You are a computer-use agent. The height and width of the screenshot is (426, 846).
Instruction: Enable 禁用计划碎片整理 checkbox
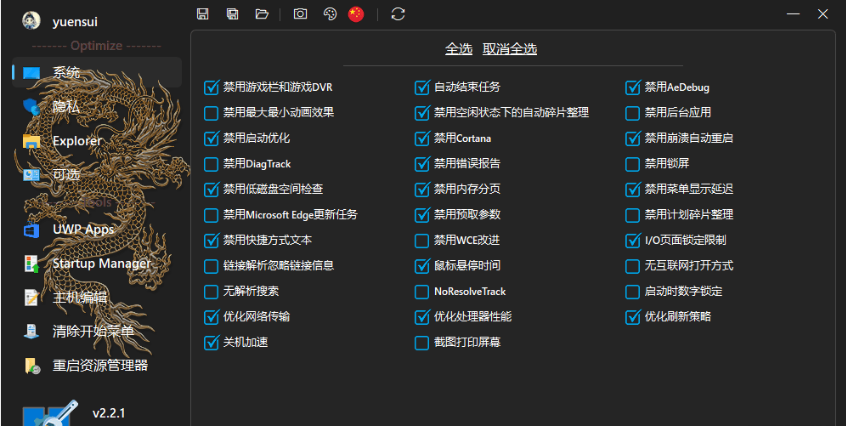(632, 215)
